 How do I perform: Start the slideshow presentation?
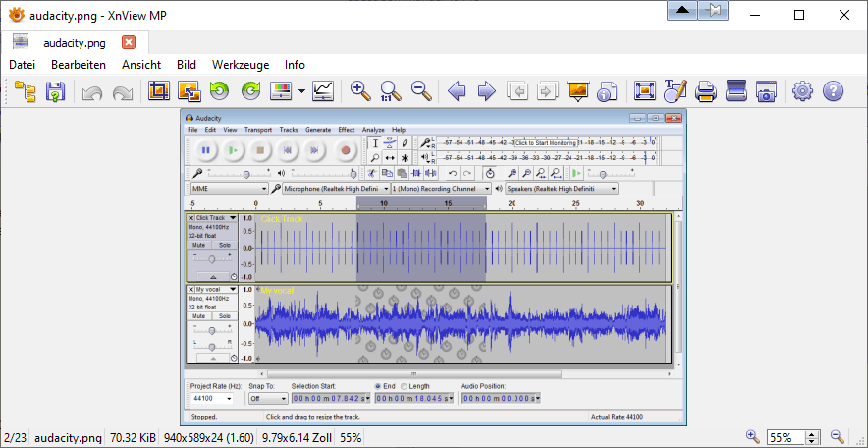point(578,91)
